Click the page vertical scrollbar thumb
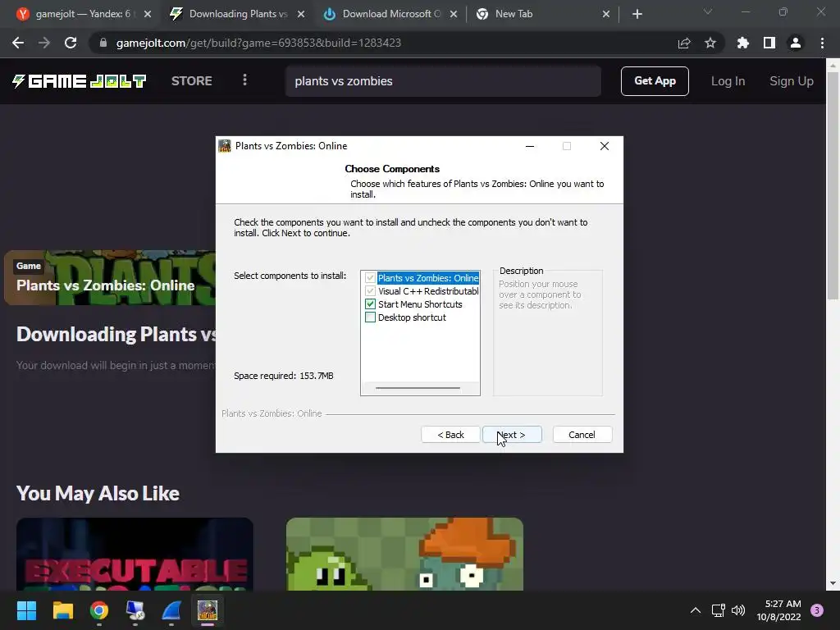Screen dimensions: 840x630 tap(832, 185)
